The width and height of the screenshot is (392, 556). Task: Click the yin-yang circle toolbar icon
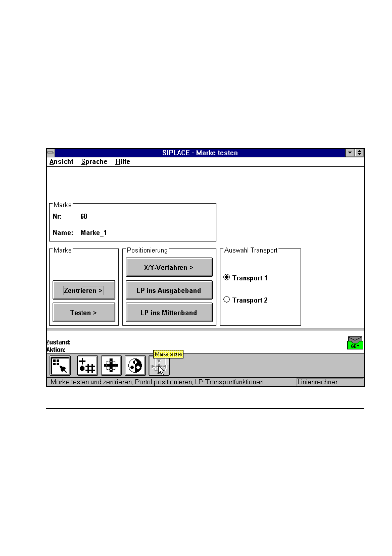tap(135, 365)
